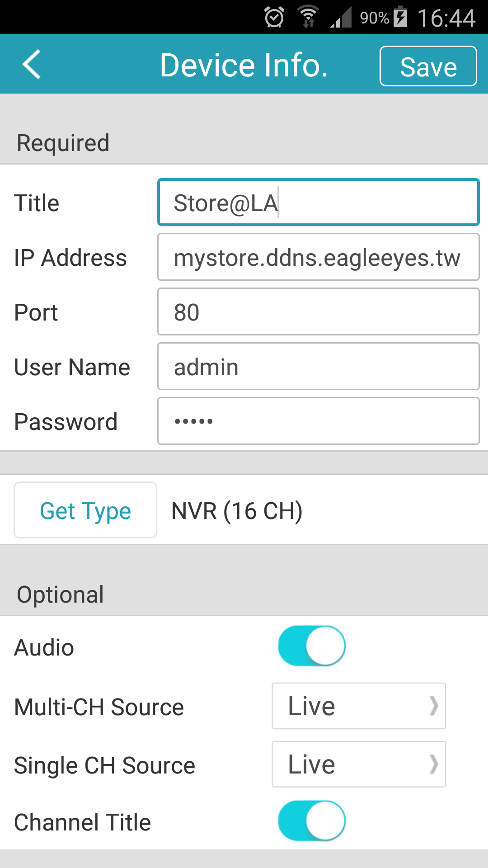The image size is (488, 868).
Task: Tap the back arrow icon
Action: pyautogui.click(x=32, y=64)
